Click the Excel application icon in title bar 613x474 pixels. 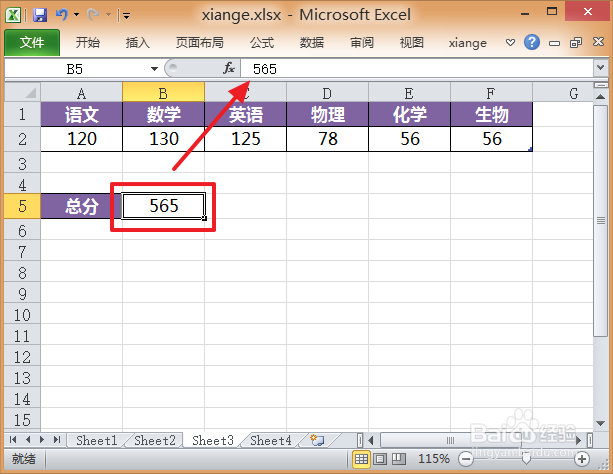pyautogui.click(x=13, y=15)
